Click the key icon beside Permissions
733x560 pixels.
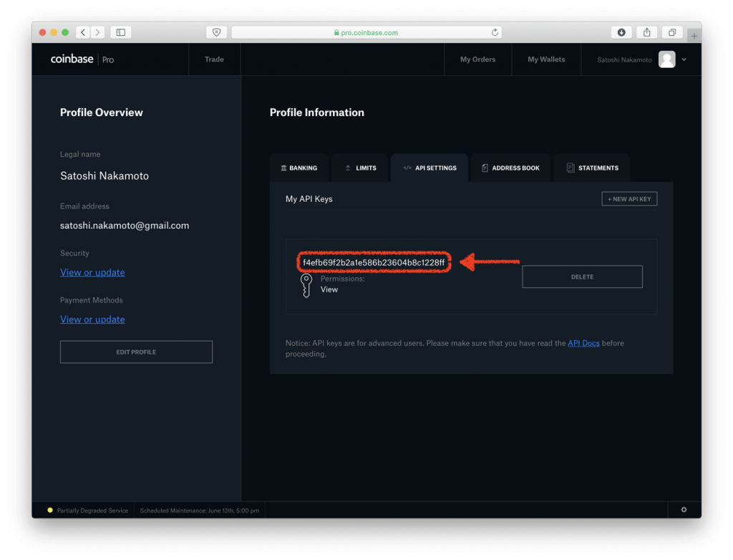pos(306,286)
